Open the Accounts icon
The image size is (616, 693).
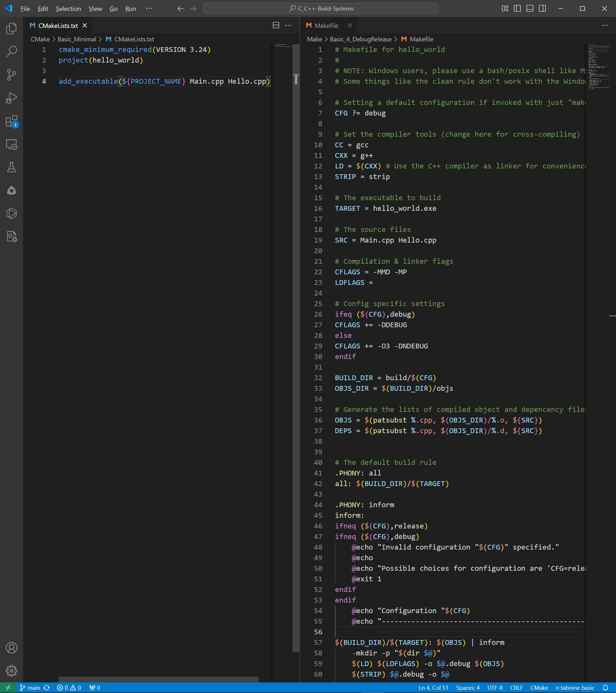(12, 648)
